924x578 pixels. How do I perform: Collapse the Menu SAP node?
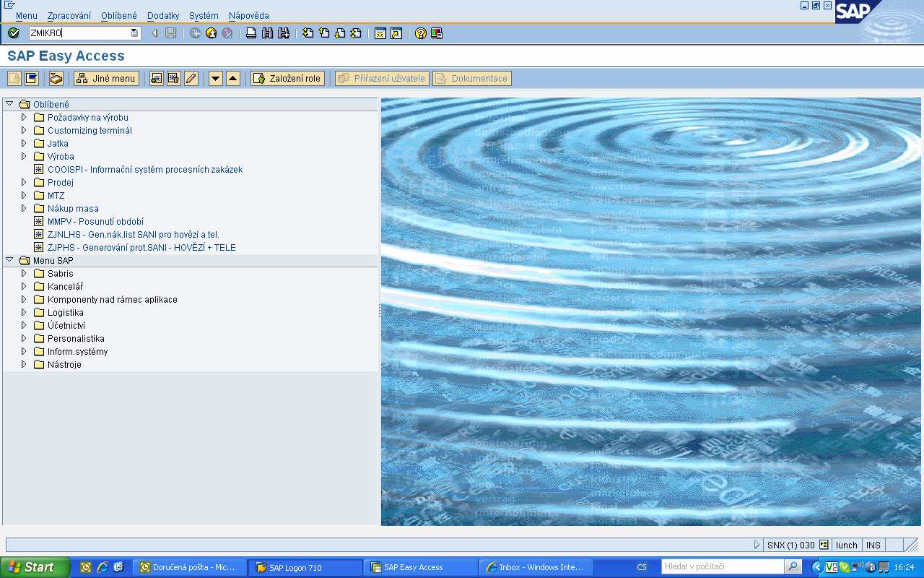(9, 260)
